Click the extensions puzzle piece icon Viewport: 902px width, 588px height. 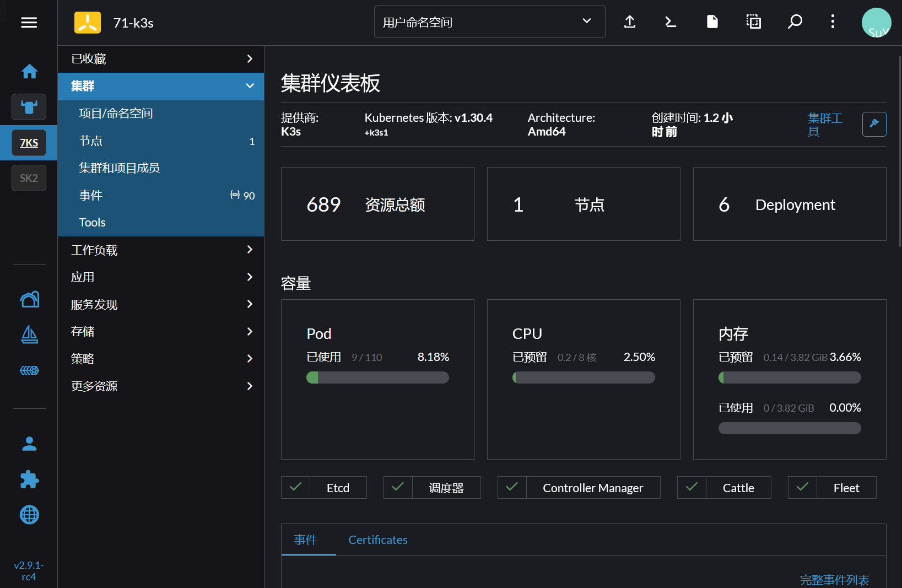(x=29, y=479)
